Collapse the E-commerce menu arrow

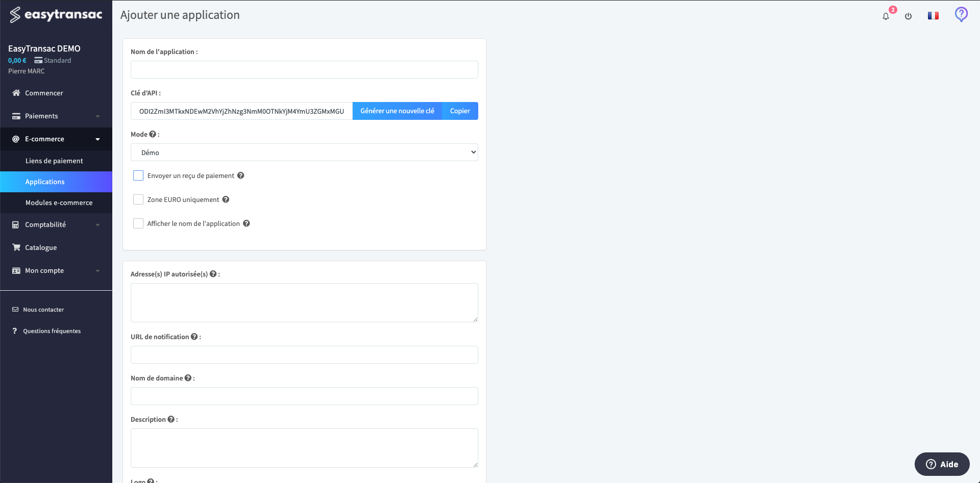coord(97,139)
